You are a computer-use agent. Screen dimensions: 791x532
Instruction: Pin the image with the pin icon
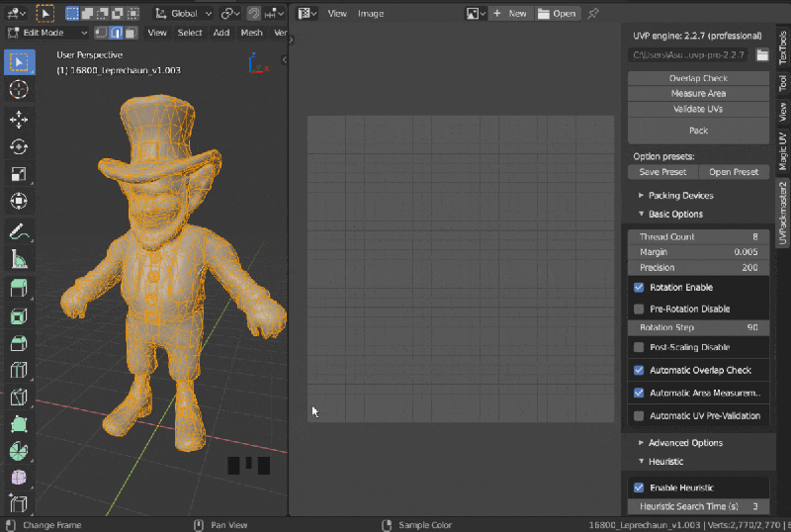tap(593, 14)
